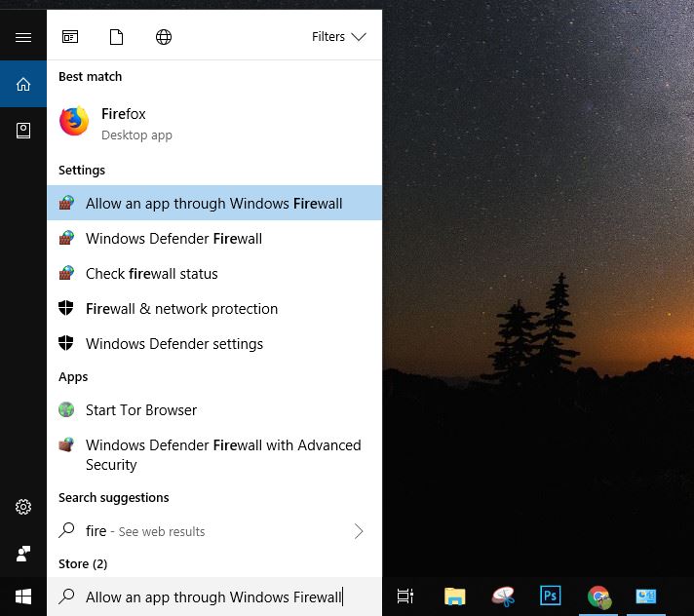Viewport: 694px width, 616px height.
Task: Open the rightmost taskbar app with the blue card icon
Action: coord(646,597)
